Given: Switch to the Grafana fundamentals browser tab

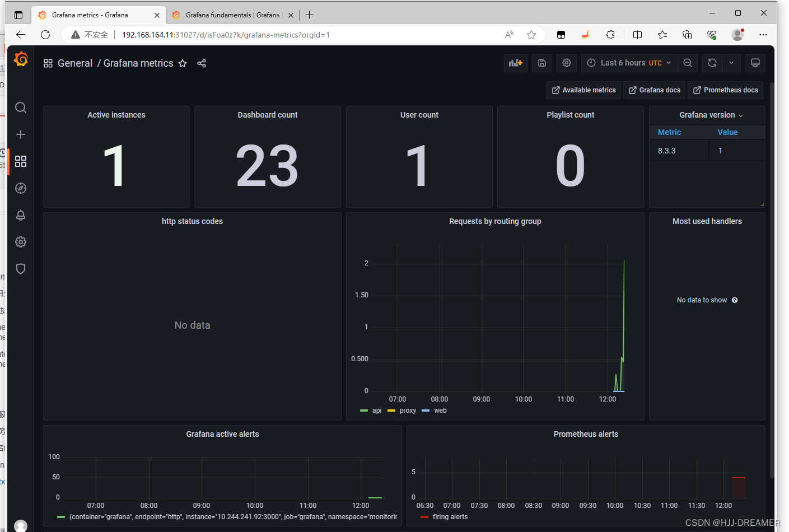Looking at the screenshot, I should point(232,15).
